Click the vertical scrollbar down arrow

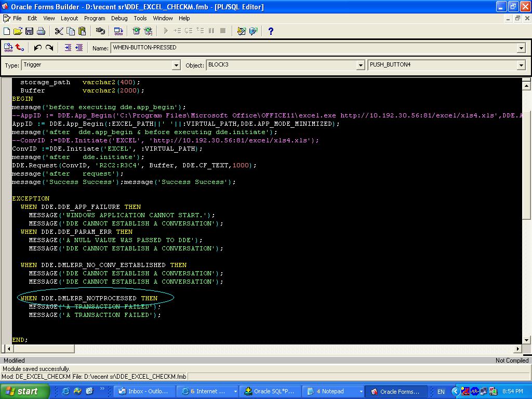(526, 340)
